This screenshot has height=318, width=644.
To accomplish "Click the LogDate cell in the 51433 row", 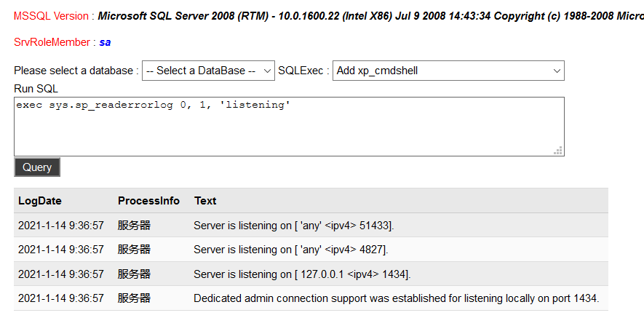I will coord(61,226).
